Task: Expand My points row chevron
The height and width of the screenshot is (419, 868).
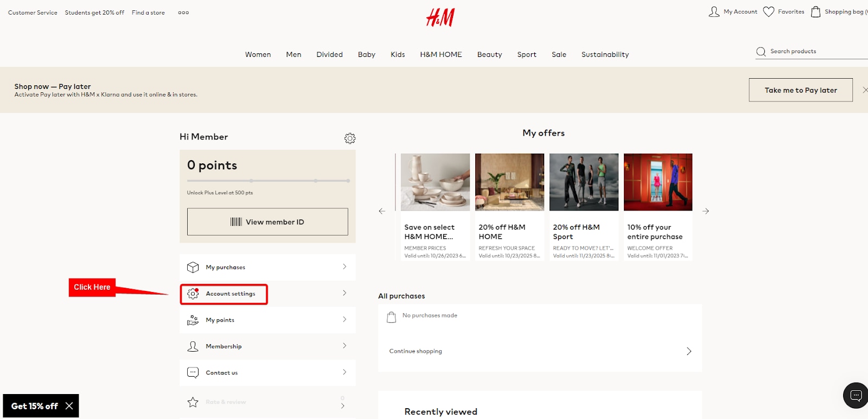Action: tap(344, 319)
